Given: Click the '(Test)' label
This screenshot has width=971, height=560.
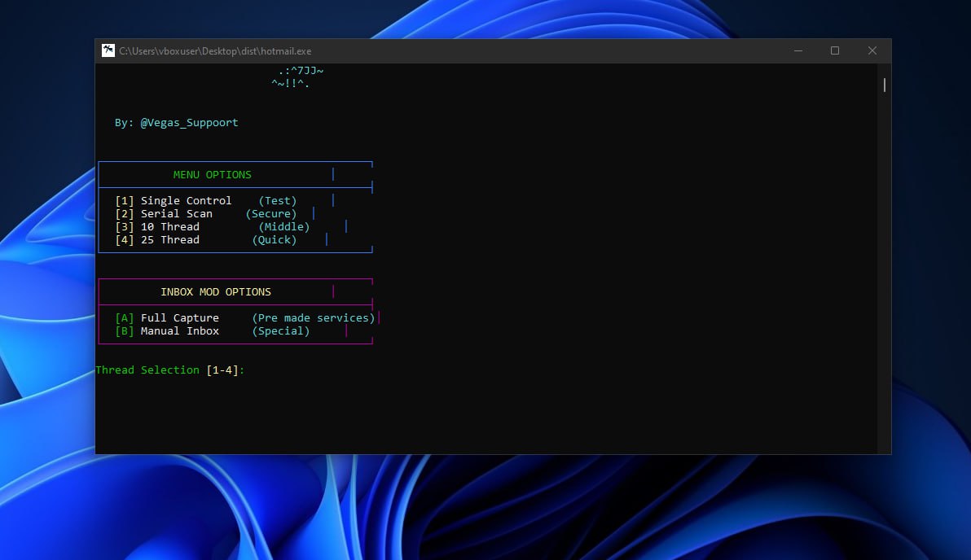Looking at the screenshot, I should (278, 201).
